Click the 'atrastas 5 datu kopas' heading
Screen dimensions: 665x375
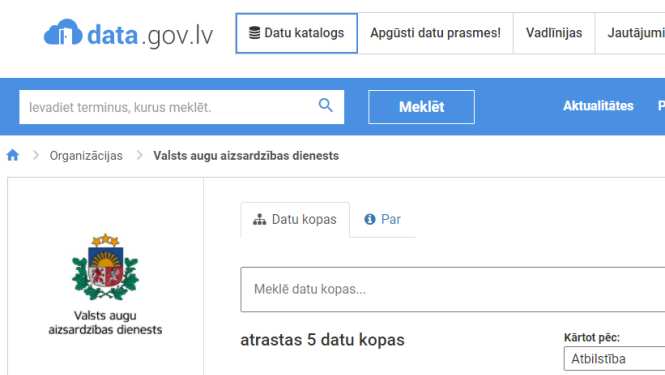[x=322, y=340]
